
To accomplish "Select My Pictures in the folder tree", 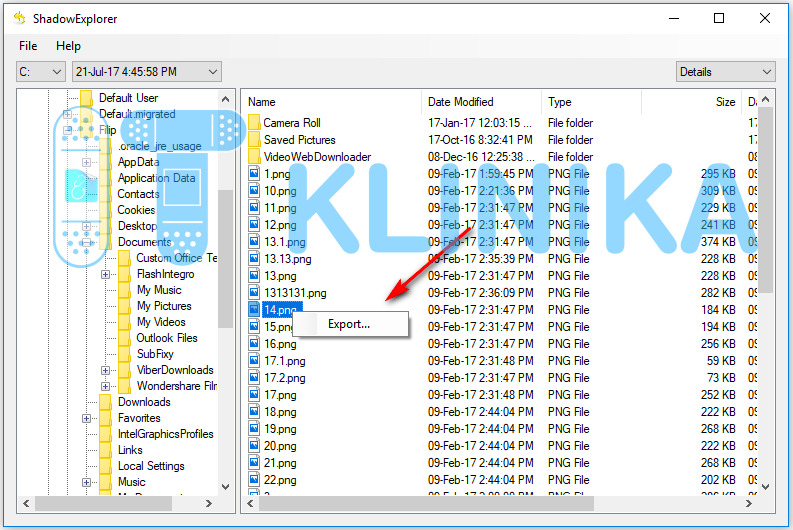I will 164,306.
